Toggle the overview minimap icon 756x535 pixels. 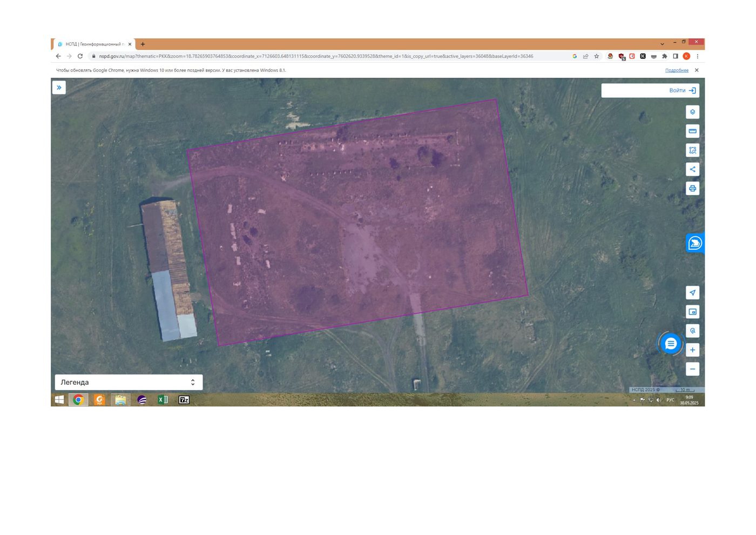pyautogui.click(x=692, y=312)
